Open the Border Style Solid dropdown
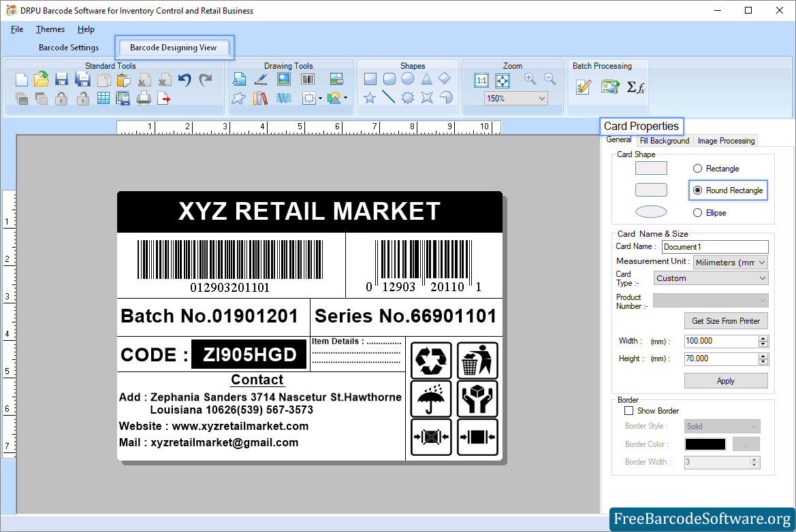Image resolution: width=796 pixels, height=532 pixels. click(x=722, y=427)
